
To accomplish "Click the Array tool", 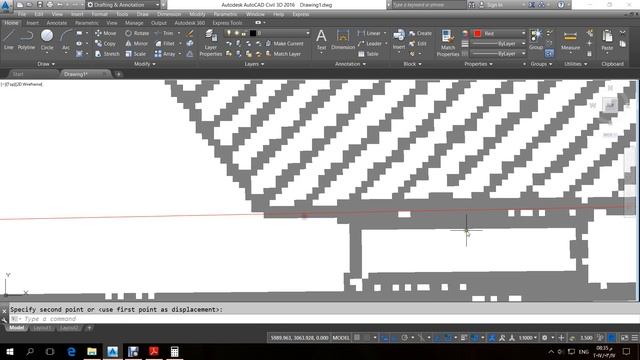I will 165,53.
